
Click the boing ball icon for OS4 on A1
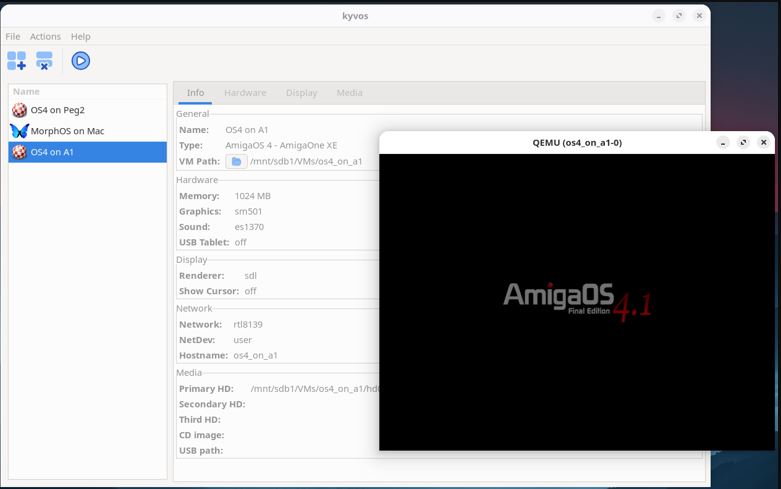click(x=19, y=152)
